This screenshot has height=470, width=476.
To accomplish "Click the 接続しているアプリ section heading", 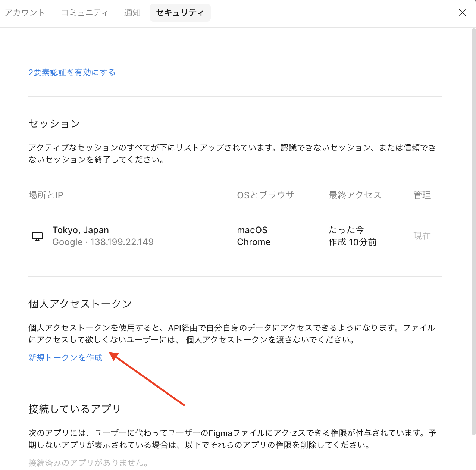I will pos(75,409).
